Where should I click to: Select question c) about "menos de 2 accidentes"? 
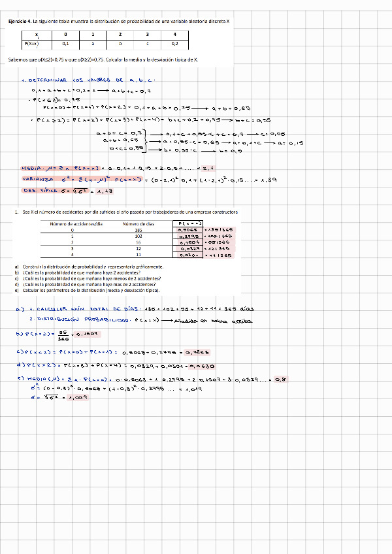pos(91,279)
